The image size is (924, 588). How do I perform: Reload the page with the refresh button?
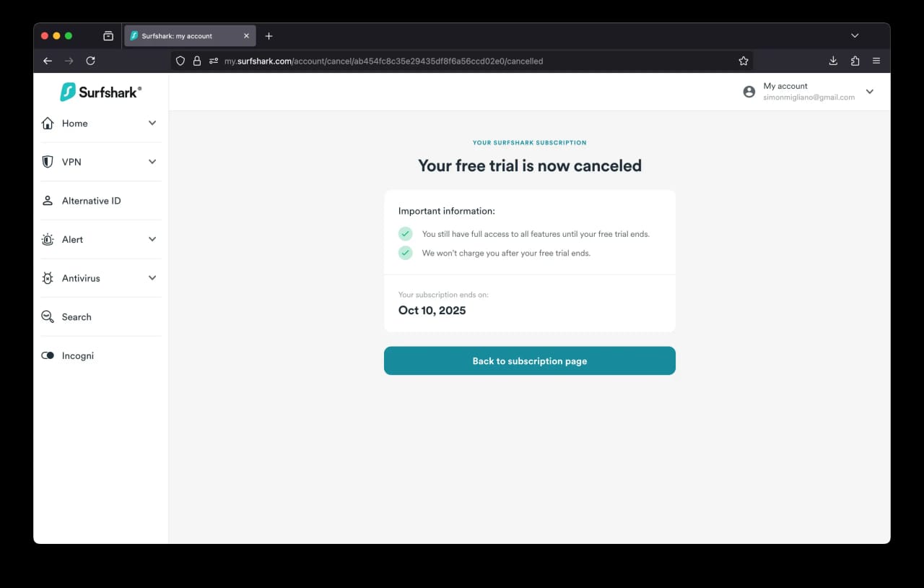(90, 61)
